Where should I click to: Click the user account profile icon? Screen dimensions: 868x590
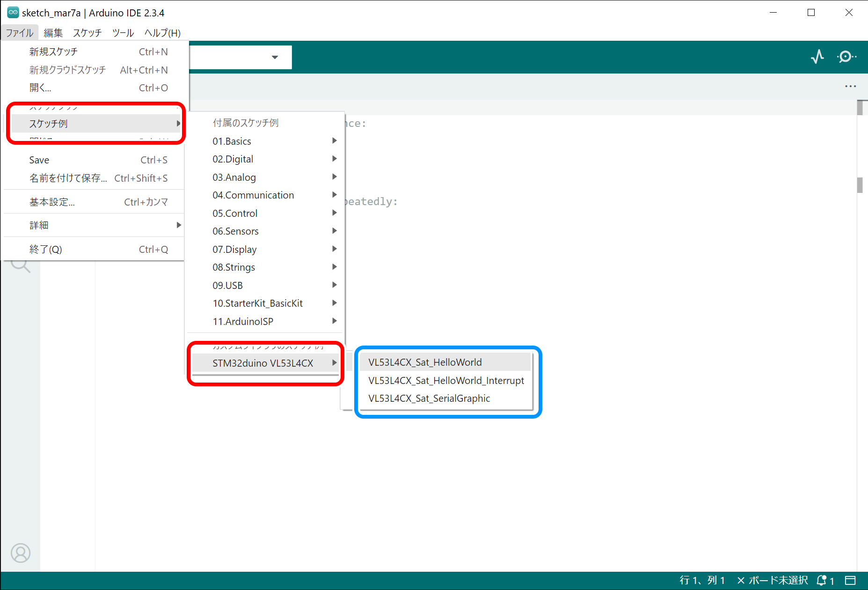(x=21, y=553)
